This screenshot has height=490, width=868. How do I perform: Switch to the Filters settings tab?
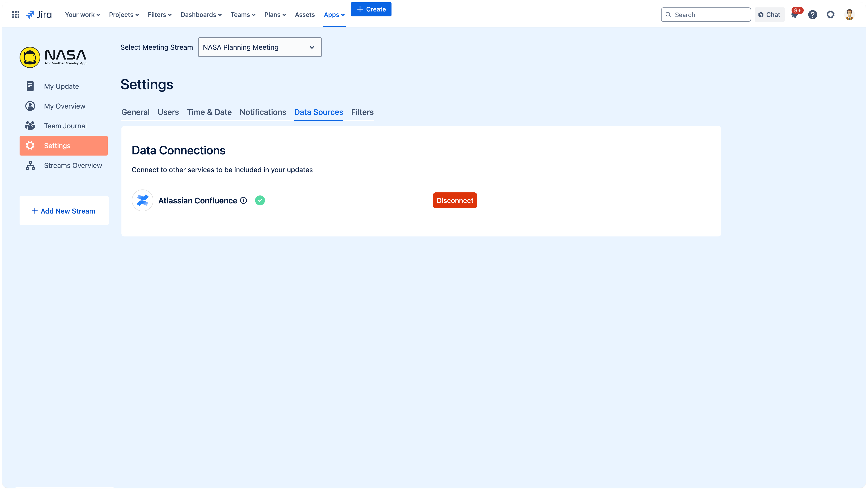coord(362,112)
